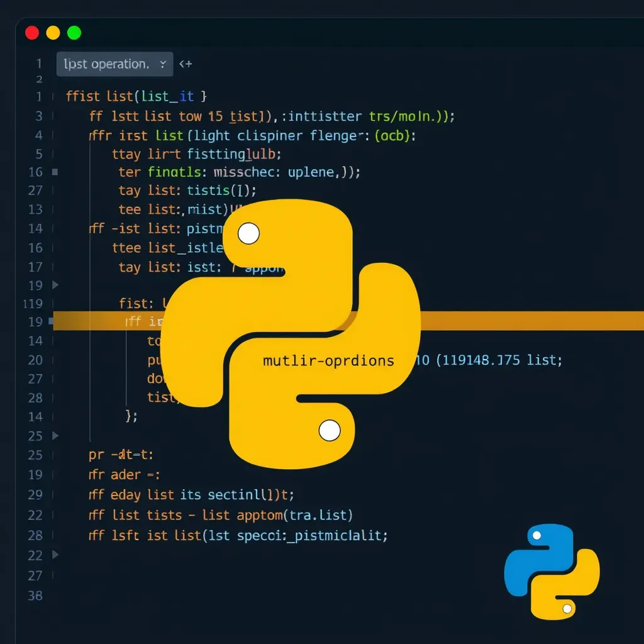This screenshot has height=644, width=644.
Task: Click line number 2 in the gutter
Action: pos(40,79)
